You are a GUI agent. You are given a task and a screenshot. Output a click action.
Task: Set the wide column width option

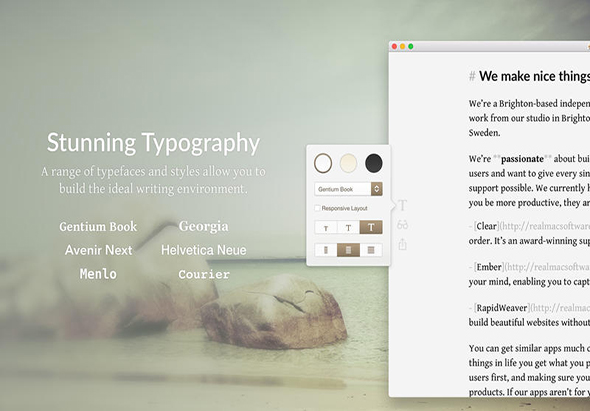pos(371,250)
